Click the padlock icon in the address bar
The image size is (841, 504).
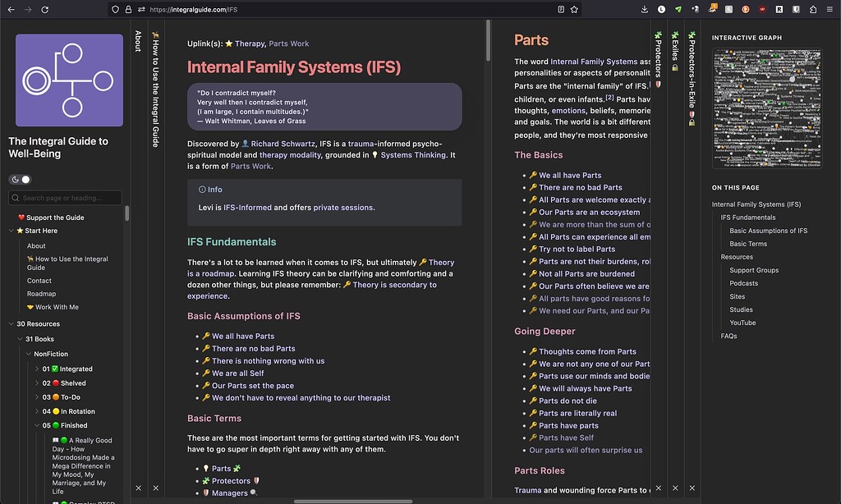[129, 9]
